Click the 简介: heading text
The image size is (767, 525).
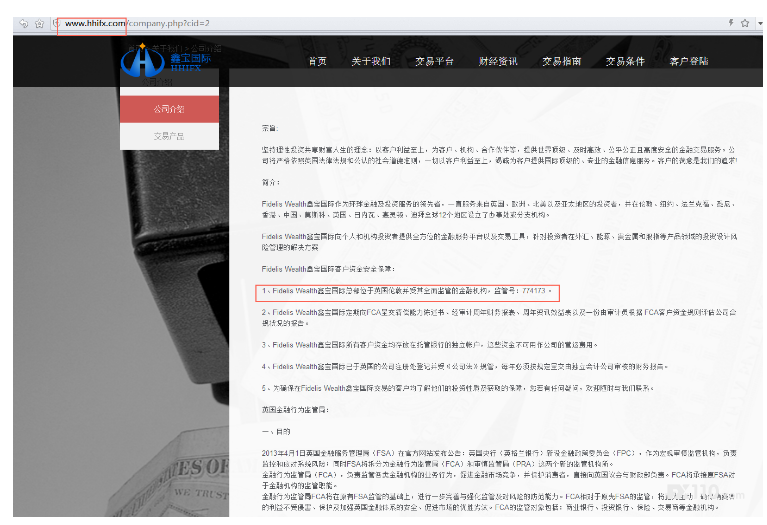(x=270, y=182)
